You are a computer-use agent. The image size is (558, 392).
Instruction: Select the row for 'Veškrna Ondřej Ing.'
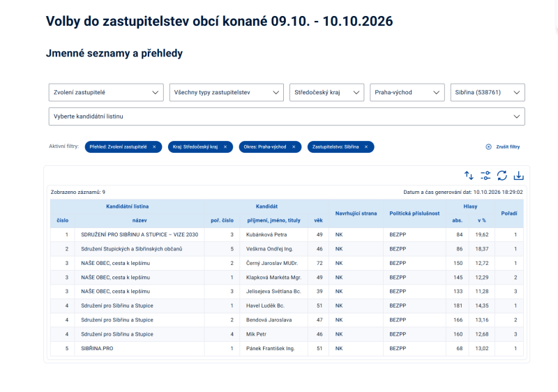click(x=287, y=249)
